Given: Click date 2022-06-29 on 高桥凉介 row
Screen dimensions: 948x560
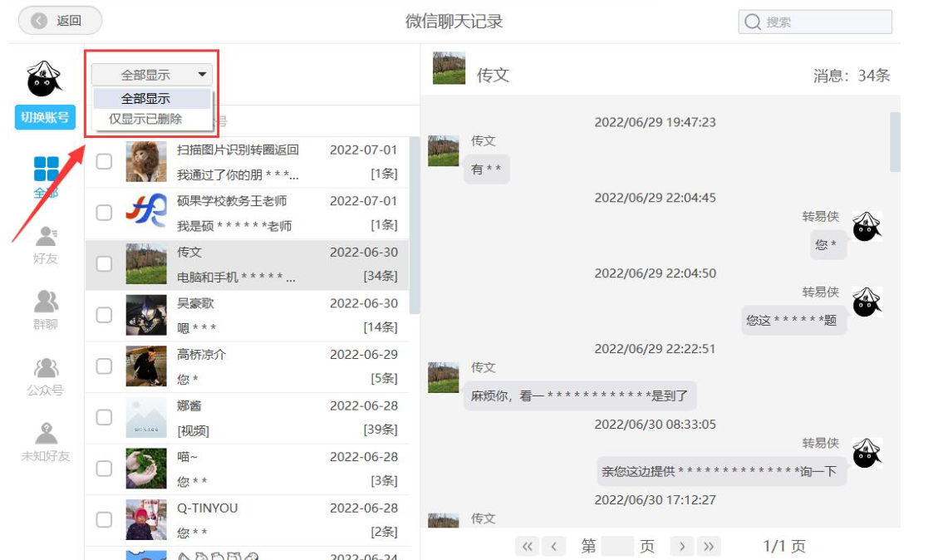Looking at the screenshot, I should 364,355.
